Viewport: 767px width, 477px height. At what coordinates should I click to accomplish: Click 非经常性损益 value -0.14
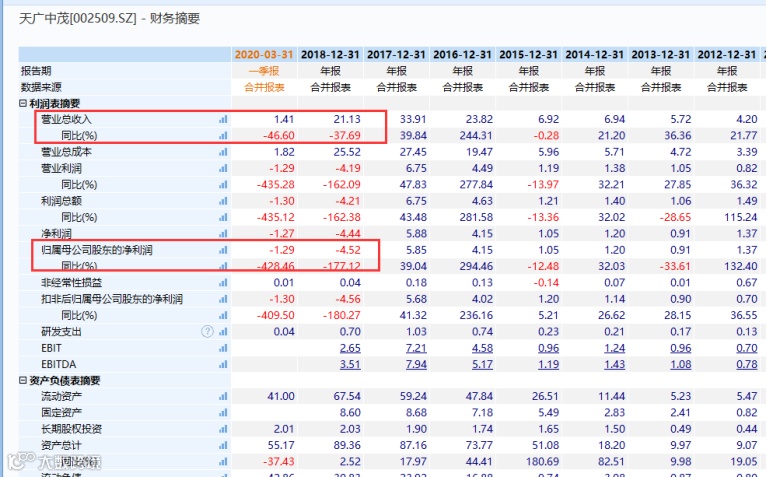pyautogui.click(x=546, y=283)
